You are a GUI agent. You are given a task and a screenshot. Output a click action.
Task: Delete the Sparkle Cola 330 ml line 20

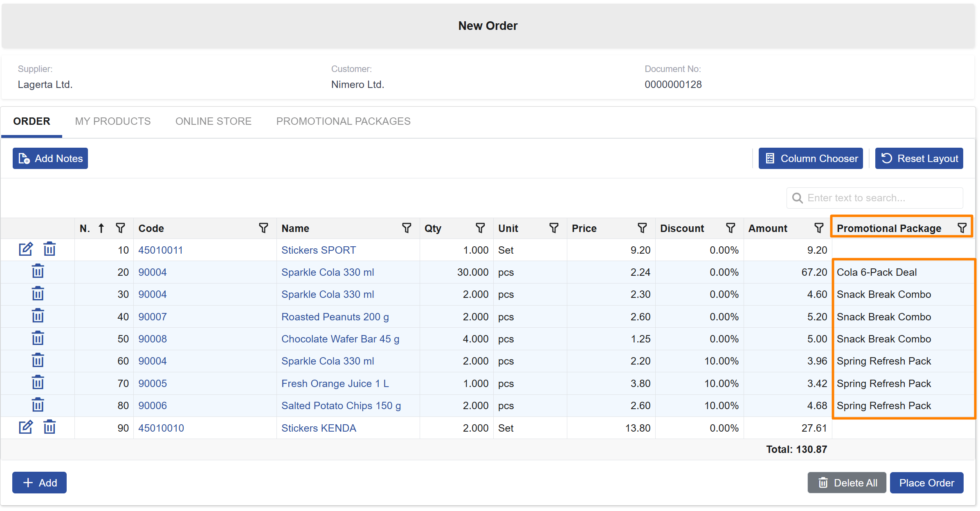coord(38,271)
